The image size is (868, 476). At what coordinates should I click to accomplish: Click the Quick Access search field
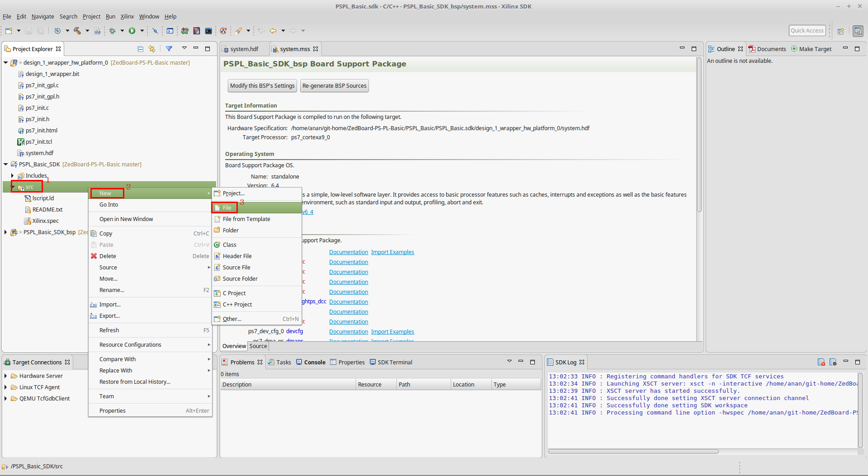point(807,30)
